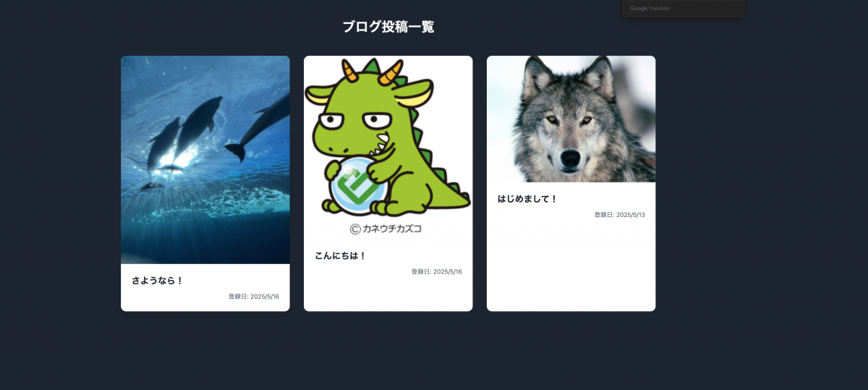Screen dimensions: 868x390
Task: Click the Google Translate label in popup
Action: click(650, 9)
